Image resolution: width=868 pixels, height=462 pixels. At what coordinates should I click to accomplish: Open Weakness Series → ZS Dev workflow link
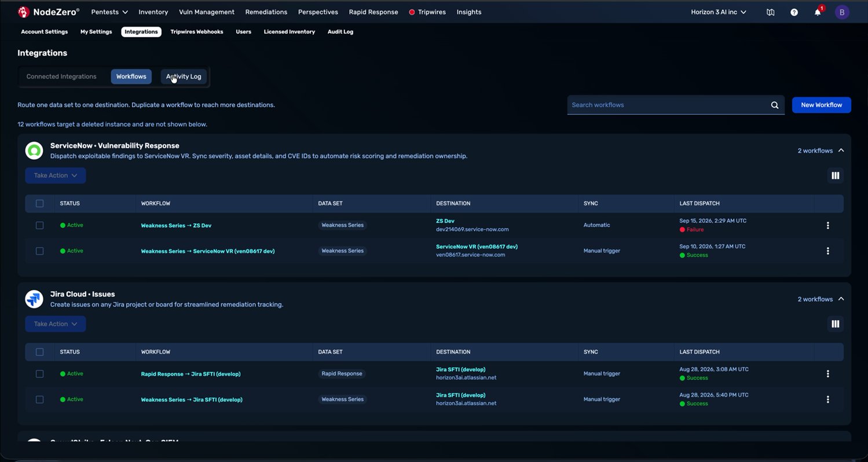(x=176, y=226)
